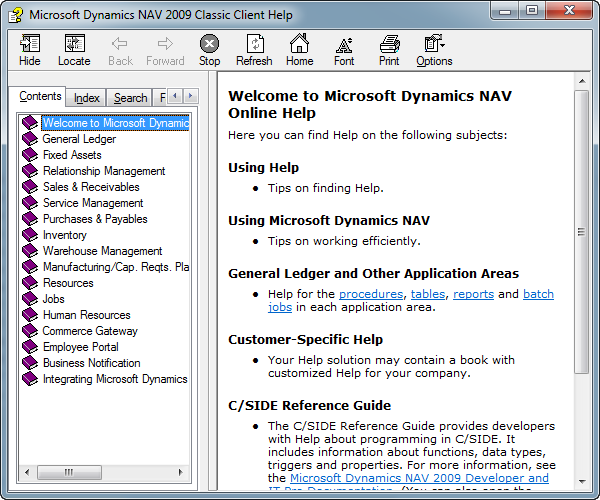The width and height of the screenshot is (600, 500).
Task: Click the Service Management book icon
Action: pyautogui.click(x=30, y=203)
